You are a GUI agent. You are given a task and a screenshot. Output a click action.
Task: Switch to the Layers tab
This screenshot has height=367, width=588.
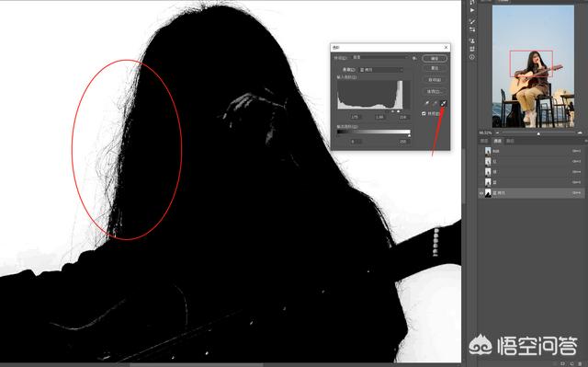coord(484,141)
